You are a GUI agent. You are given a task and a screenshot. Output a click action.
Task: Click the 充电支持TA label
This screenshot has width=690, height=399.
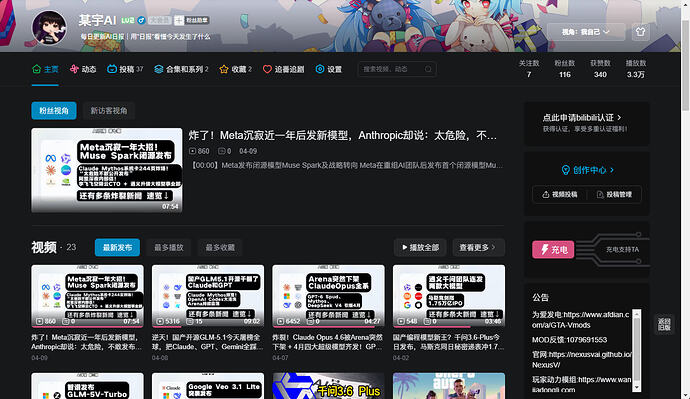[x=622, y=249]
